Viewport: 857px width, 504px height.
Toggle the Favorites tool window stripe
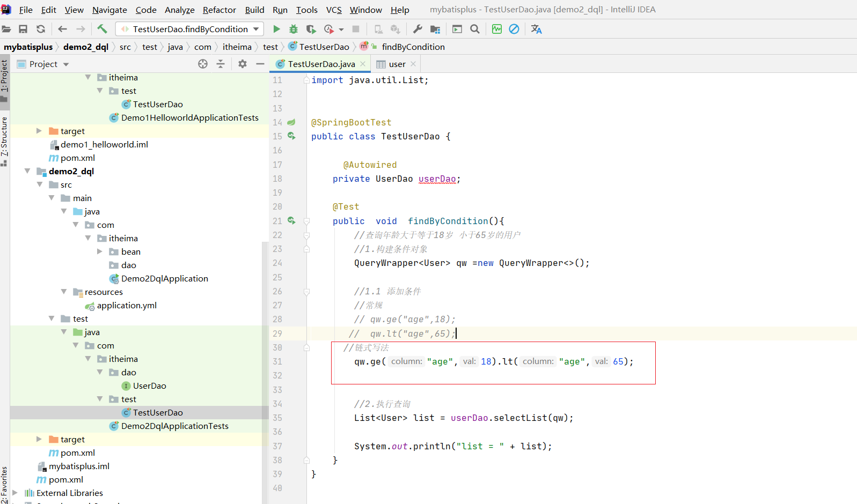pos(4,484)
